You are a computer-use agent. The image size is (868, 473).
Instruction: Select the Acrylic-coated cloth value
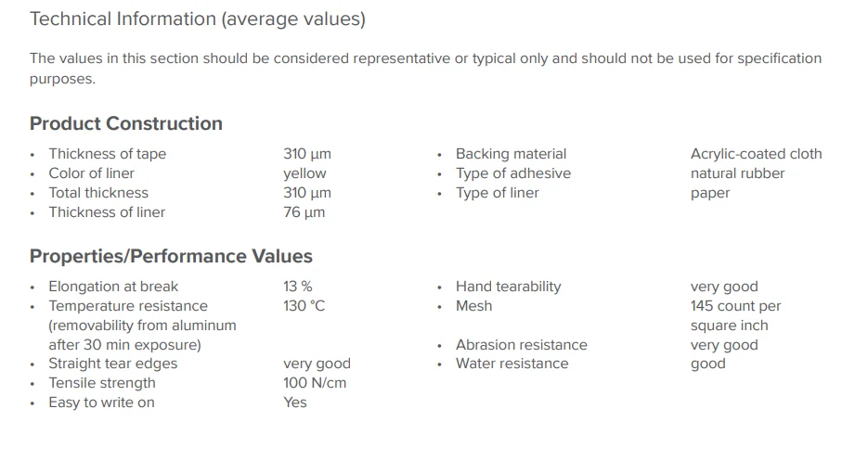(x=757, y=154)
